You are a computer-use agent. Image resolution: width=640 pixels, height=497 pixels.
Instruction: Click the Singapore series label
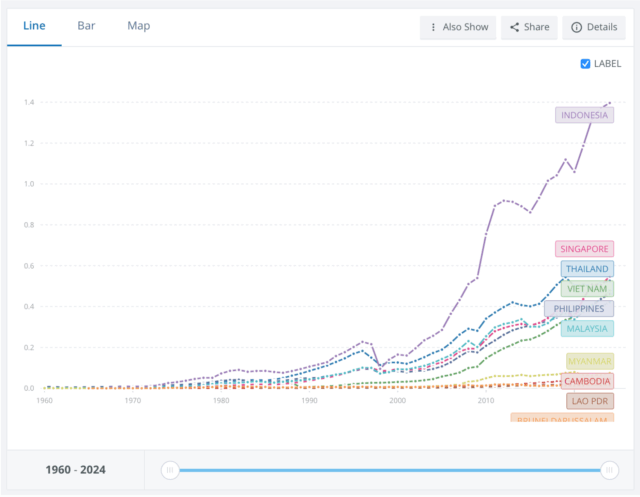click(x=583, y=249)
